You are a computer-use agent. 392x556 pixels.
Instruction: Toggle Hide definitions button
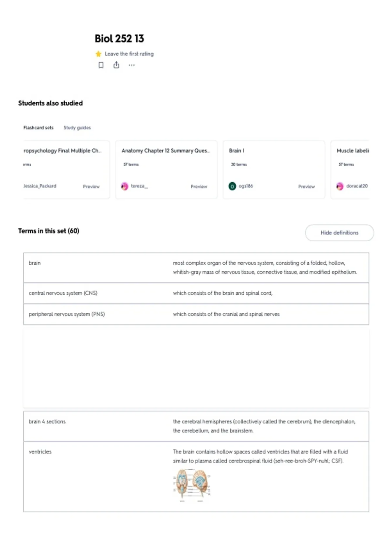pyautogui.click(x=339, y=233)
